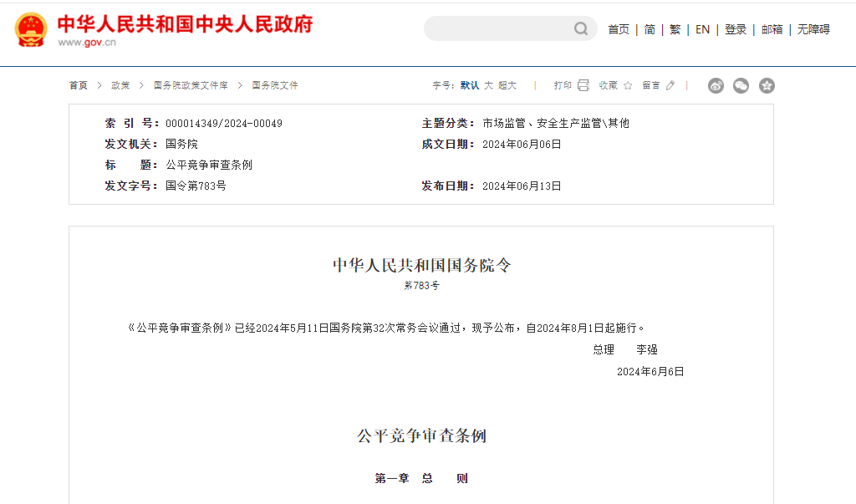Switch to traditional Chinese 繁
This screenshot has height=504, width=856.
(x=675, y=29)
